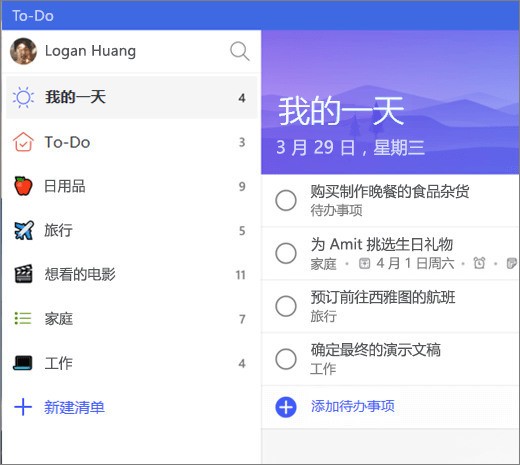Click the house icon beside To-Do
This screenshot has width=520, height=465.
coord(23,142)
